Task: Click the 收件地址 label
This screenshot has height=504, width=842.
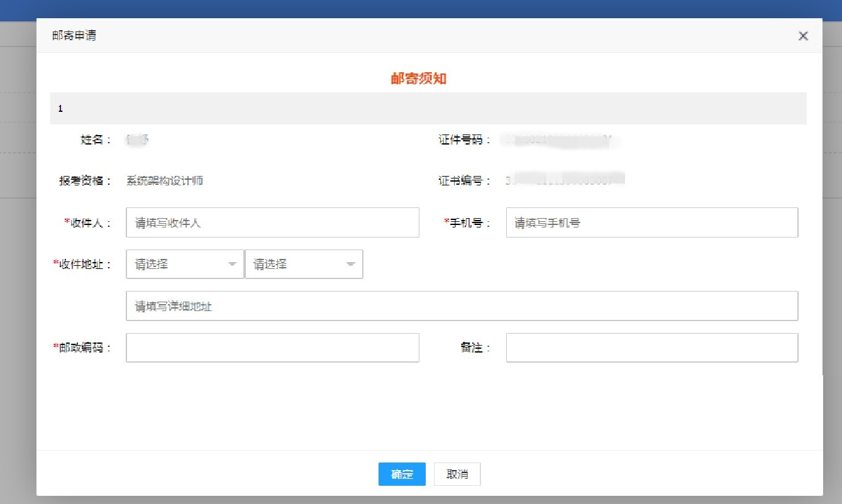Action: pyautogui.click(x=82, y=265)
